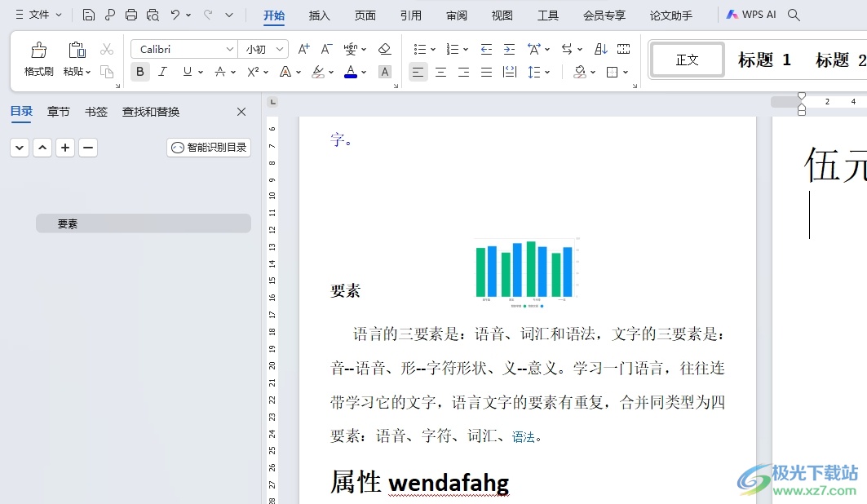Viewport: 867px width, 504px height.
Task: Switch to the 引用 tab
Action: [411, 15]
